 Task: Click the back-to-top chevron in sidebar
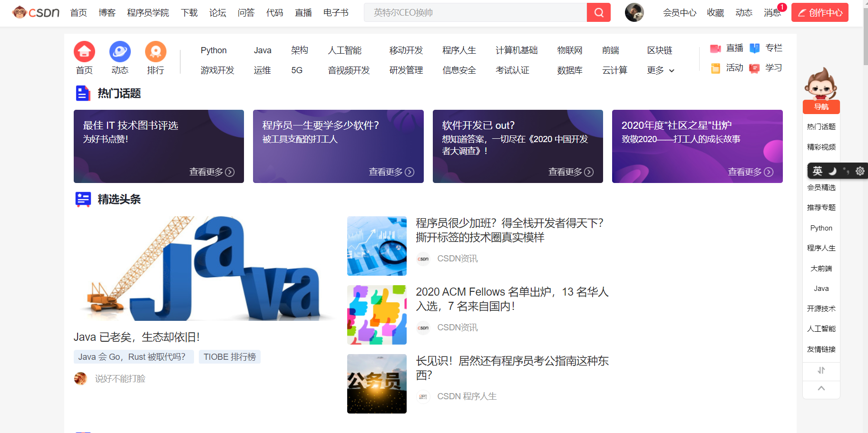(821, 388)
